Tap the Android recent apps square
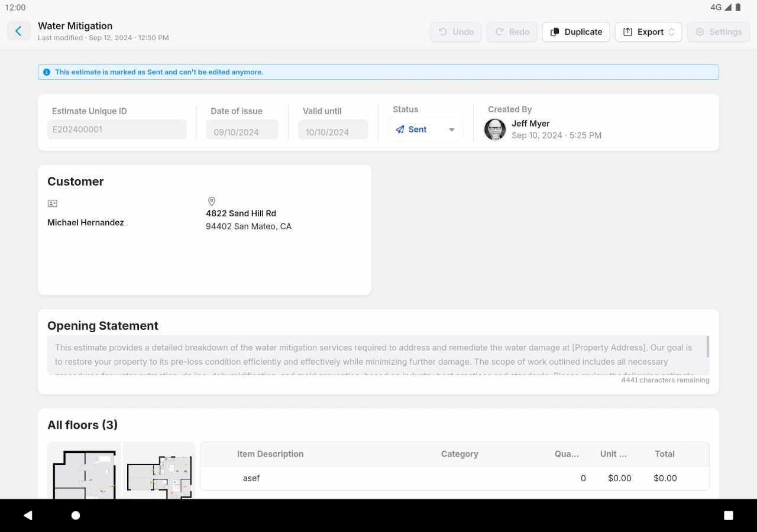The width and height of the screenshot is (757, 532). click(729, 515)
